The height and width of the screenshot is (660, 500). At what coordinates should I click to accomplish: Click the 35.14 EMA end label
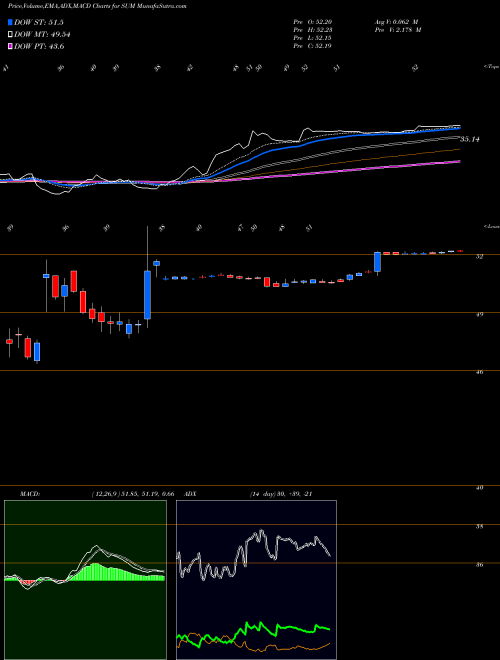click(x=470, y=139)
